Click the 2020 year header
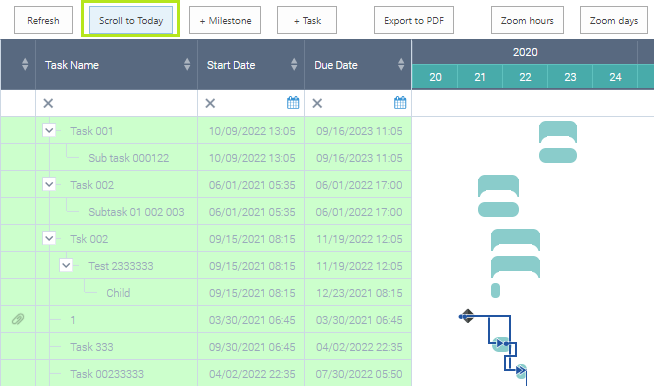The width and height of the screenshot is (654, 386). click(x=525, y=52)
